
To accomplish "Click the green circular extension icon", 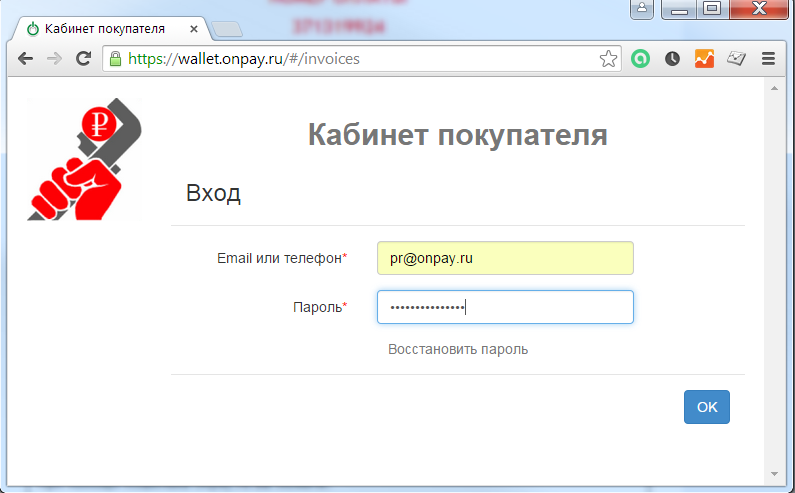I will point(641,59).
